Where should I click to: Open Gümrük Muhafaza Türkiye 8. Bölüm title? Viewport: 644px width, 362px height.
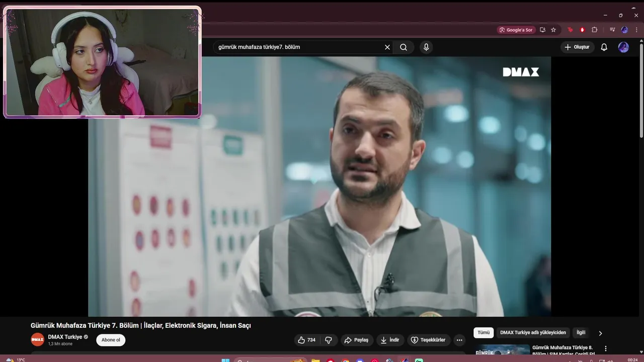pos(563,350)
